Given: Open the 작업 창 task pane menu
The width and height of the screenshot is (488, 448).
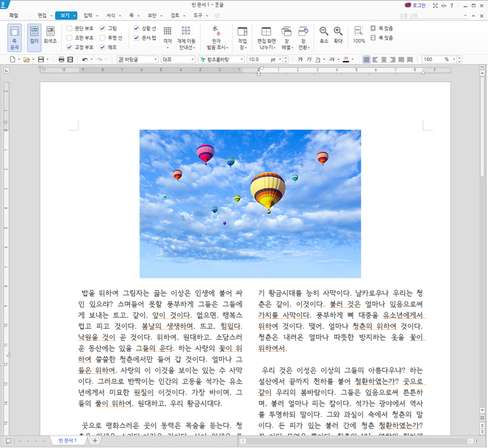Looking at the screenshot, I should tap(242, 38).
